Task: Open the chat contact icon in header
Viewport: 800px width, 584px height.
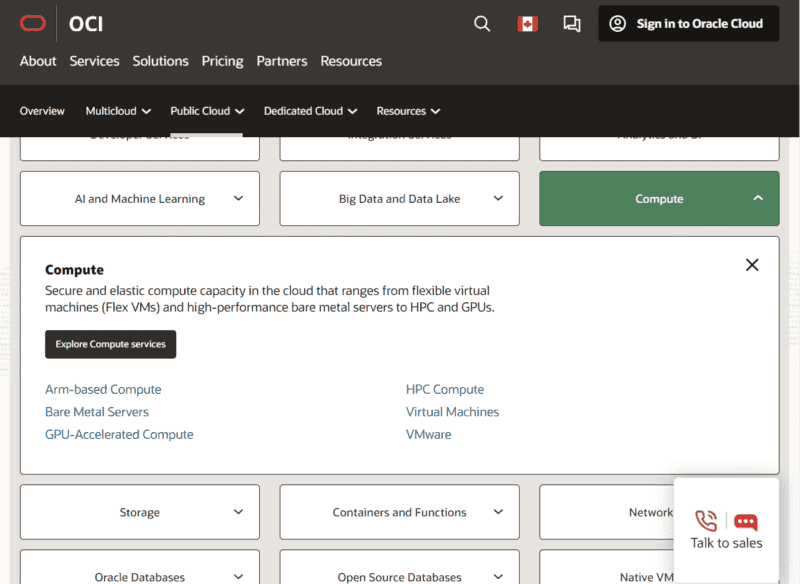Action: coord(572,23)
